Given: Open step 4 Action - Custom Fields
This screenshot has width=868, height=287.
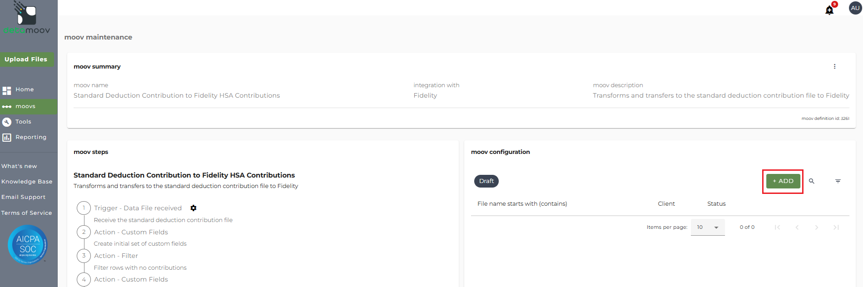Looking at the screenshot, I should click(x=131, y=279).
